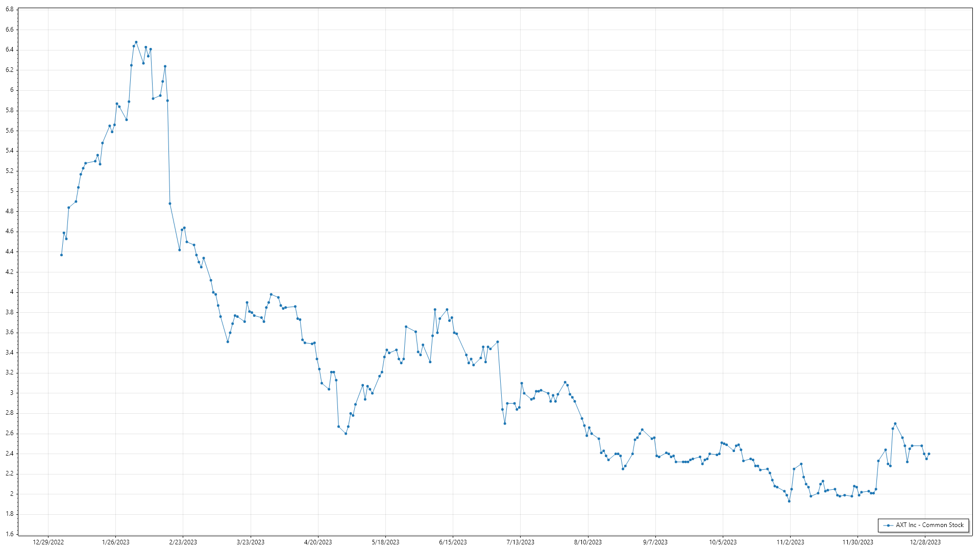Click the 6/15/2023 x-axis date label
Viewport: 980px width, 551px height.
(453, 542)
